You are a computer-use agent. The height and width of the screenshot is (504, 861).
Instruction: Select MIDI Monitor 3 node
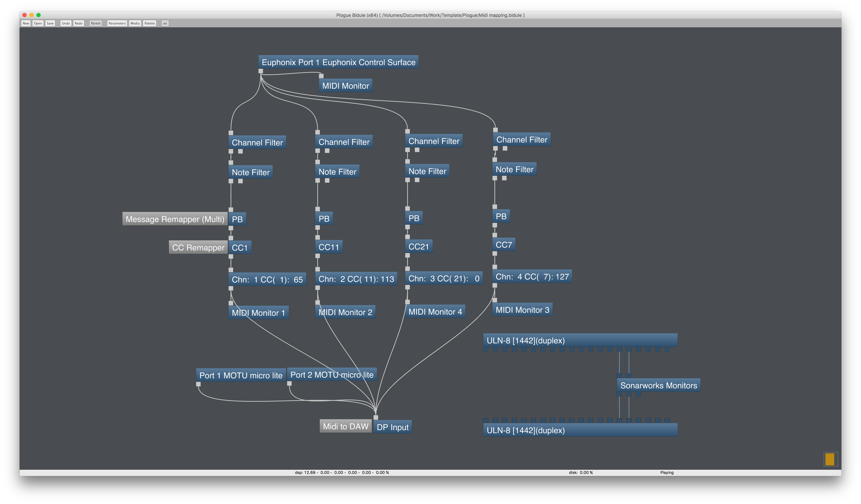click(x=522, y=310)
